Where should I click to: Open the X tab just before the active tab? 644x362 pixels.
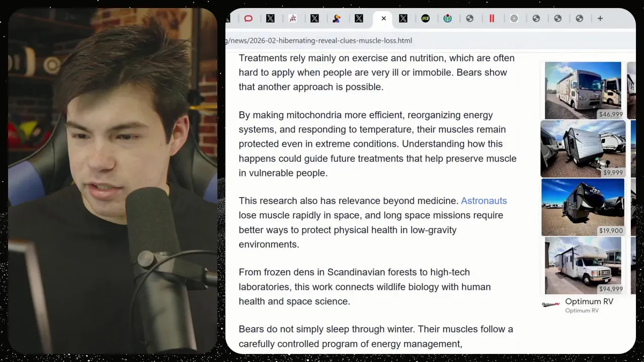pyautogui.click(x=359, y=19)
